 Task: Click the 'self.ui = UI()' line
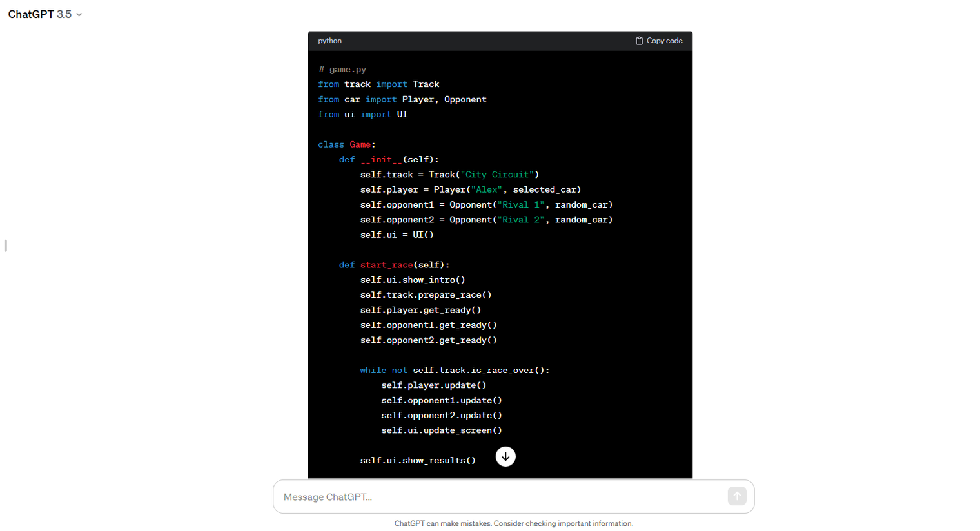coord(397,235)
